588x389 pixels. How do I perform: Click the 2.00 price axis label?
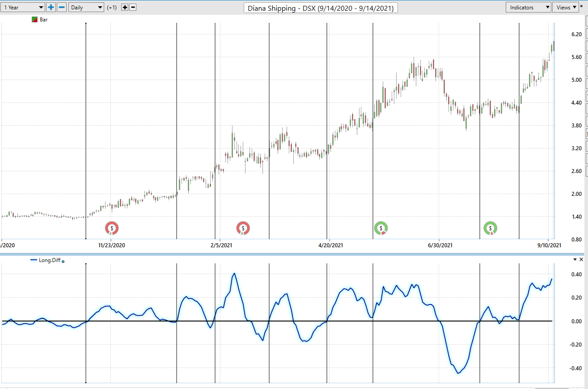pyautogui.click(x=576, y=194)
